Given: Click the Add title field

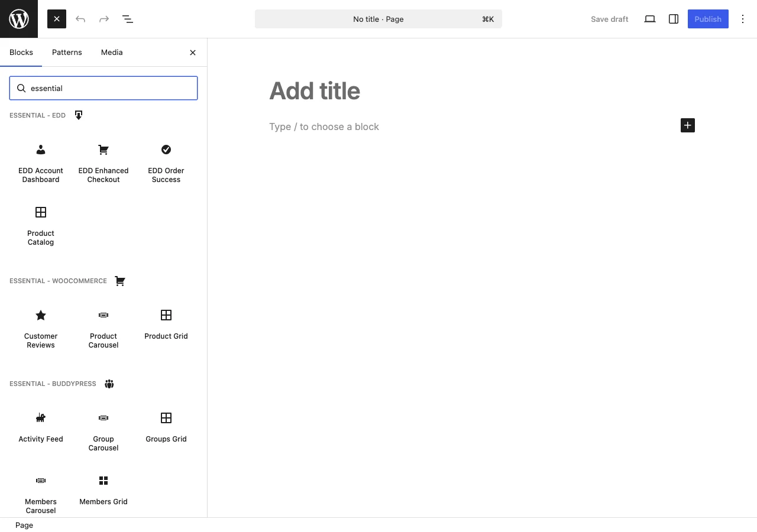Looking at the screenshot, I should click(x=482, y=91).
